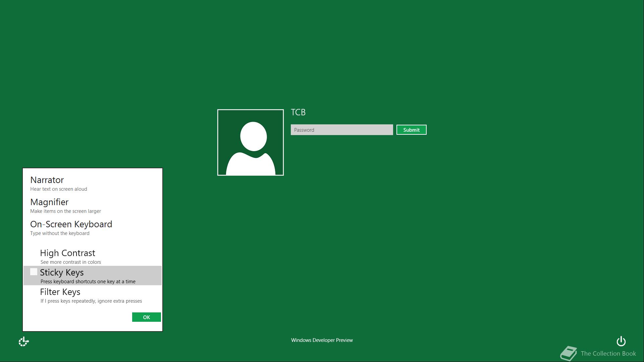This screenshot has height=362, width=644.
Task: Click the power button icon
Action: [x=621, y=341]
